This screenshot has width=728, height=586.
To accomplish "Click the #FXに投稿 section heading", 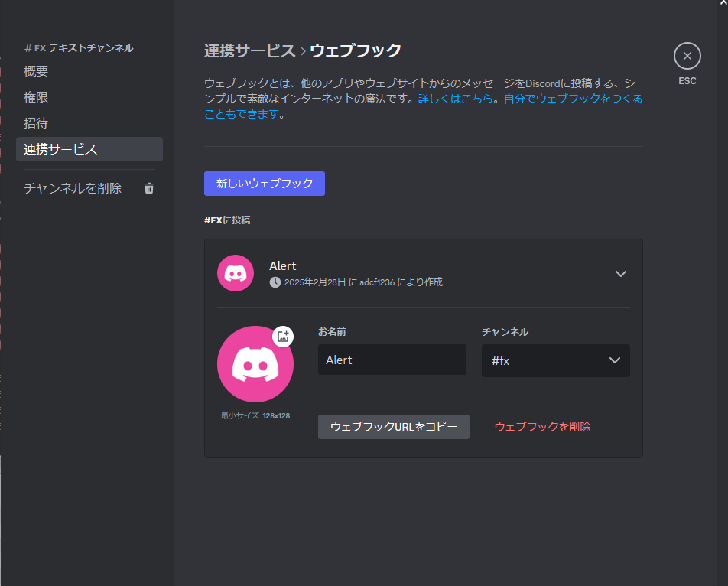I will (227, 220).
